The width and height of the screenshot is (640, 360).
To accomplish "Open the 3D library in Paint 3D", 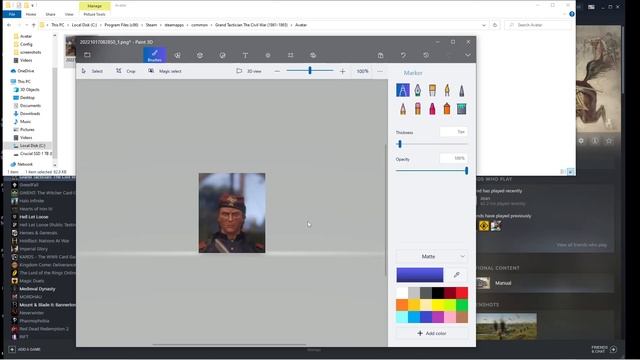I will 313,55.
